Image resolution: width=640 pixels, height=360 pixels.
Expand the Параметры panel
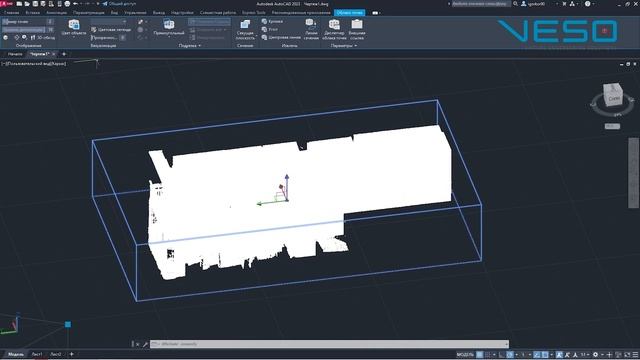pos(344,46)
